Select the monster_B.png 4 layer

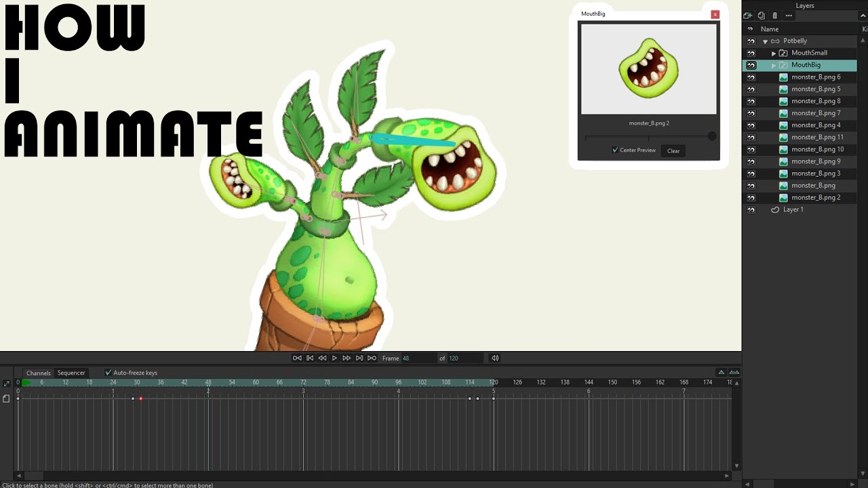pos(816,125)
